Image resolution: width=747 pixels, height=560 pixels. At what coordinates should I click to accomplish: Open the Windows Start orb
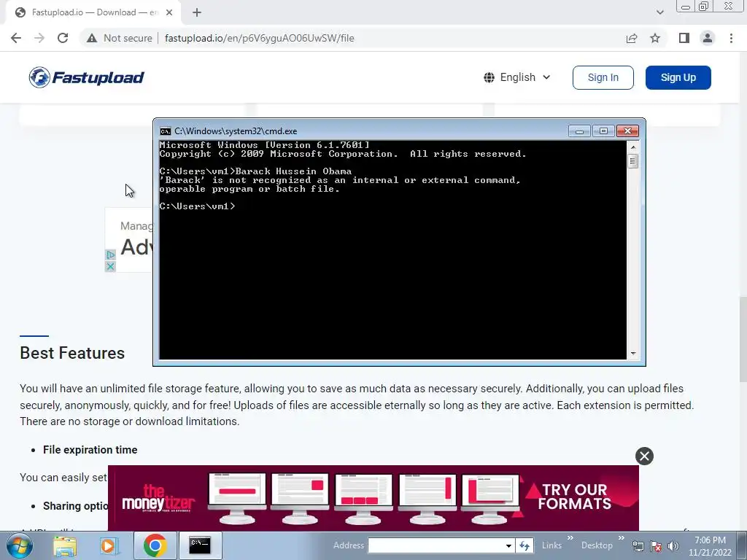tap(19, 545)
